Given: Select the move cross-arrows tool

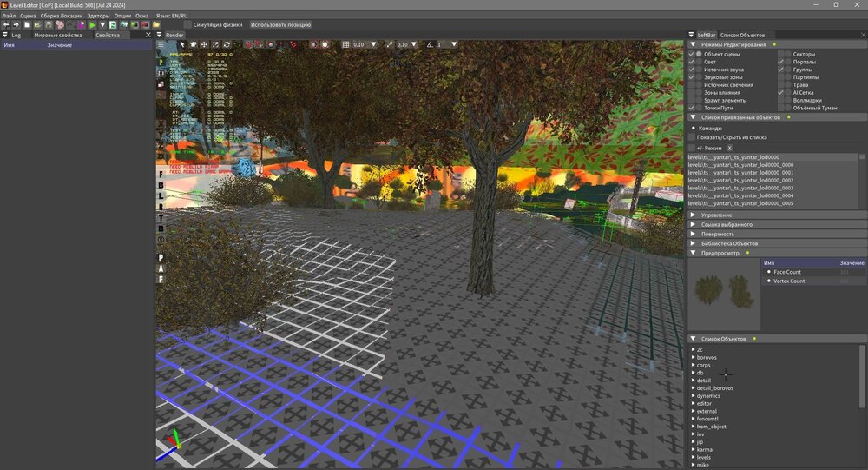Looking at the screenshot, I should pos(204,44).
